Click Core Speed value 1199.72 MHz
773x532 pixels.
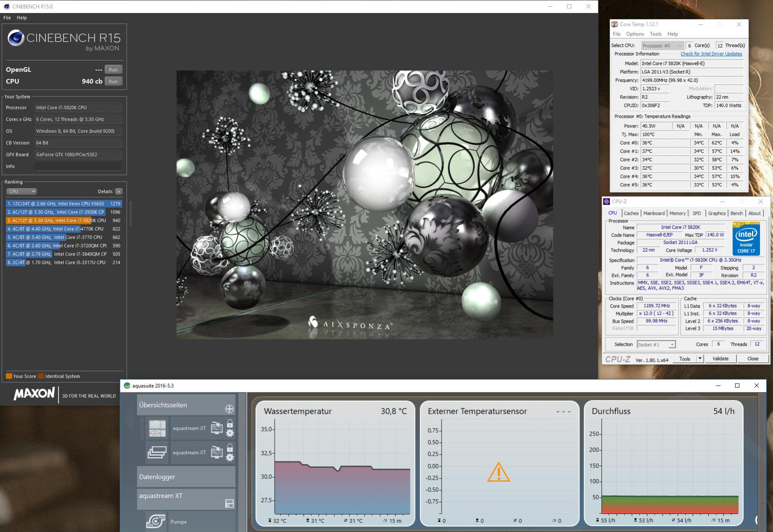[x=657, y=306]
